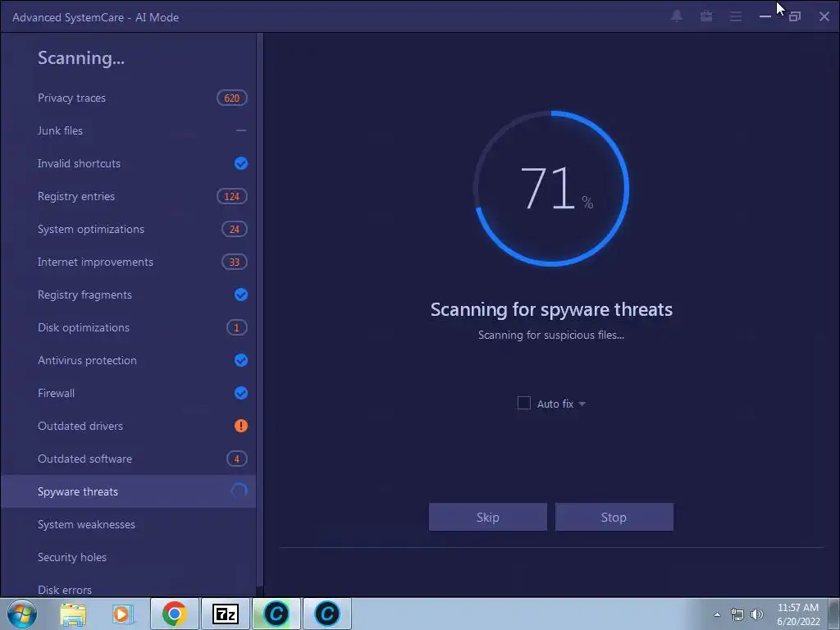Click the Outdated drivers orange warning icon
Viewport: 840px width, 630px height.
241,426
